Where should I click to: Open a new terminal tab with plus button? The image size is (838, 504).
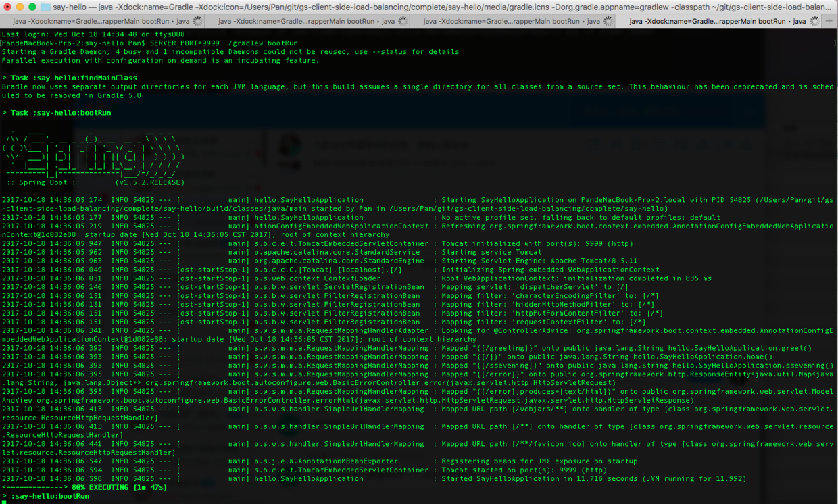coord(829,21)
